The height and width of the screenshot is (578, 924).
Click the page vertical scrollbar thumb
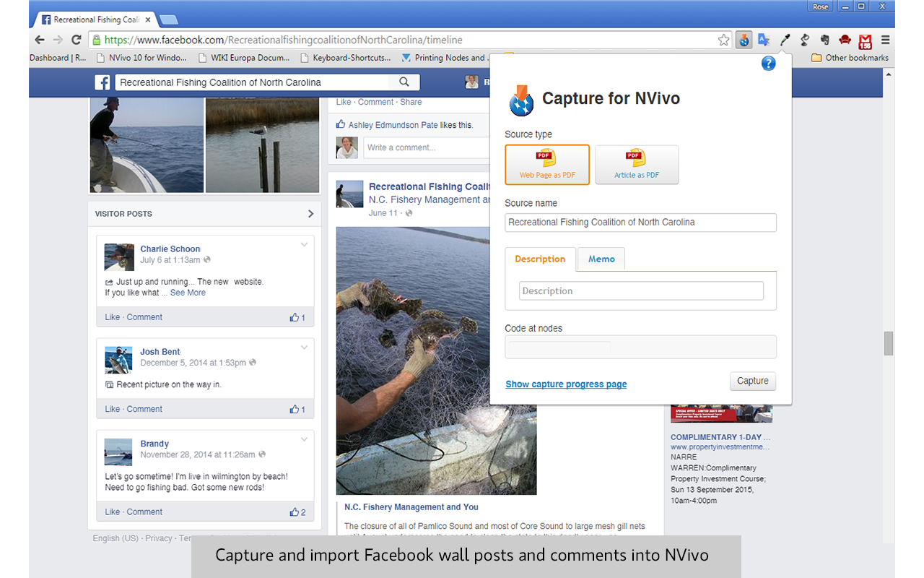889,343
